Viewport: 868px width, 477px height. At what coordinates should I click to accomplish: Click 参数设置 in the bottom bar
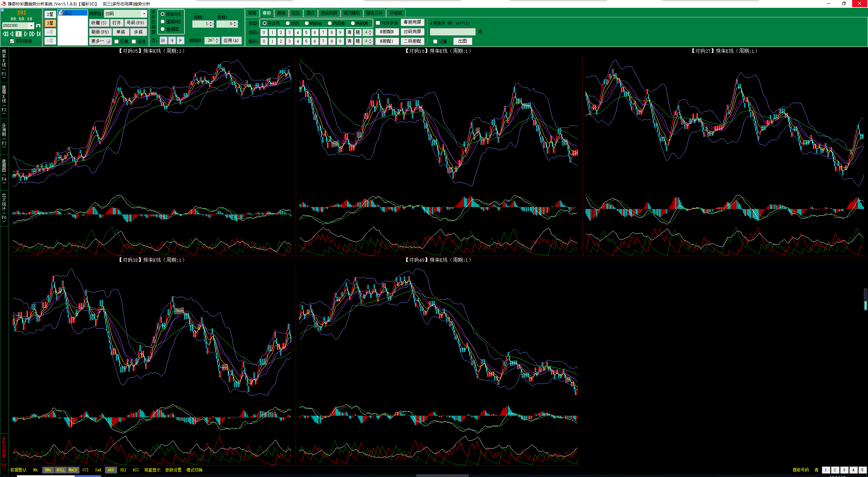173,470
